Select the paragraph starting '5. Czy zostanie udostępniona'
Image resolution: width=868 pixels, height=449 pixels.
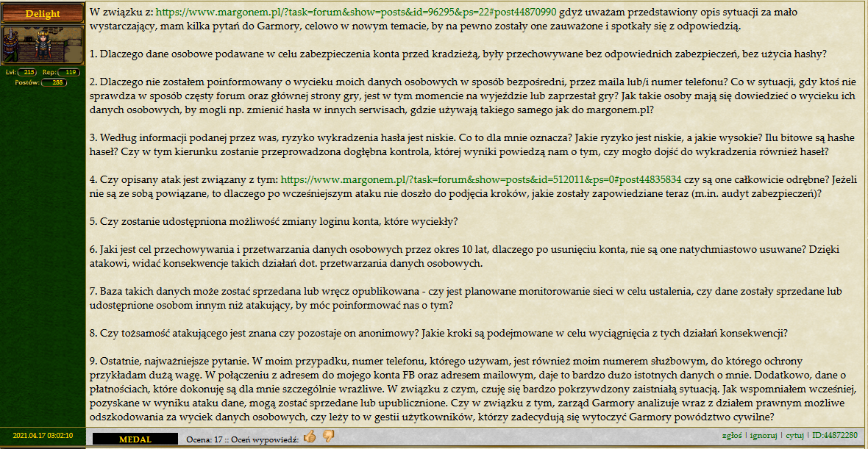tap(274, 222)
